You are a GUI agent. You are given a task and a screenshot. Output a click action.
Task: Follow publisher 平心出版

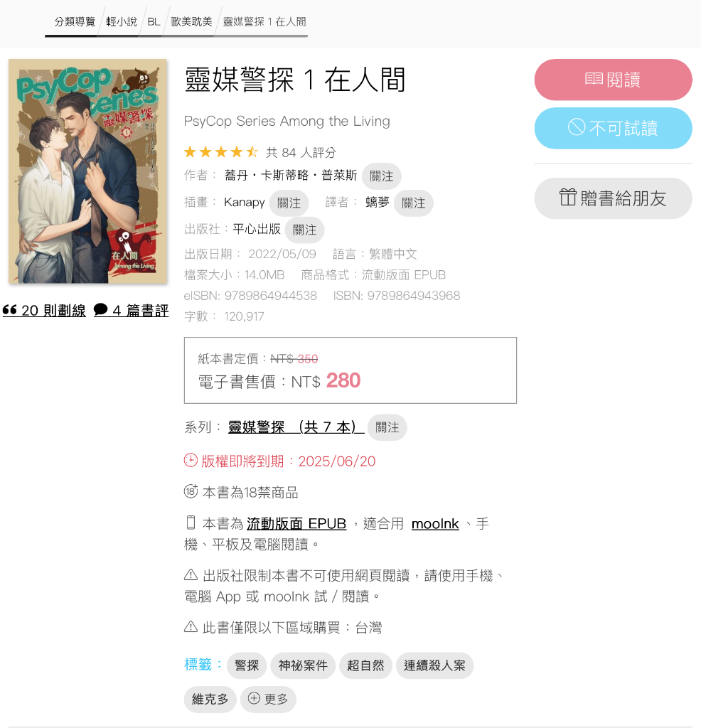(x=304, y=230)
